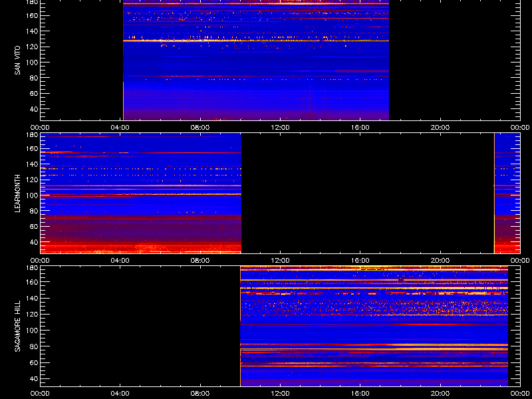Click the 60 frequency label on Learmonth axis
This screenshot has height=399, width=532.
click(33, 226)
